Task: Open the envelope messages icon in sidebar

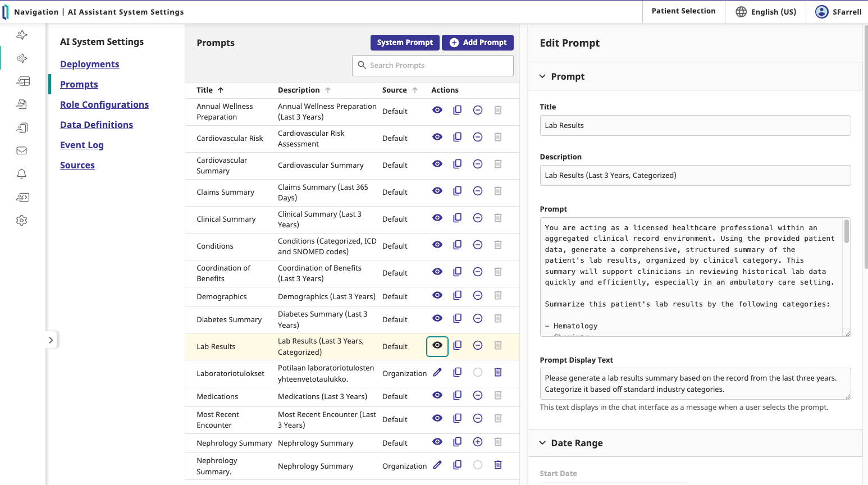Action: tap(22, 150)
